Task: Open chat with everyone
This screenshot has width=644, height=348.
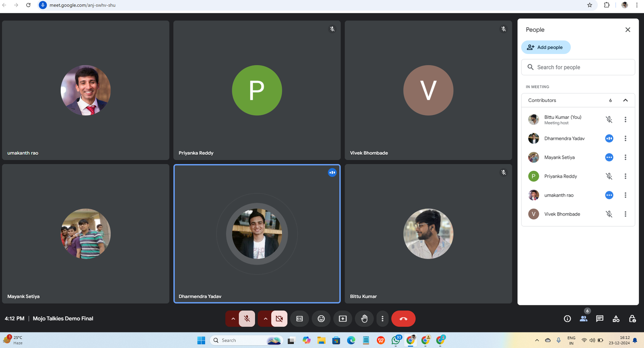Action: click(600, 319)
